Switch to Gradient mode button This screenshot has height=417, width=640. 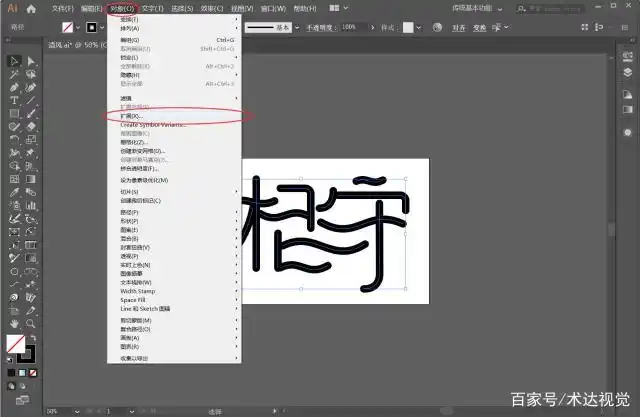pos(22,373)
